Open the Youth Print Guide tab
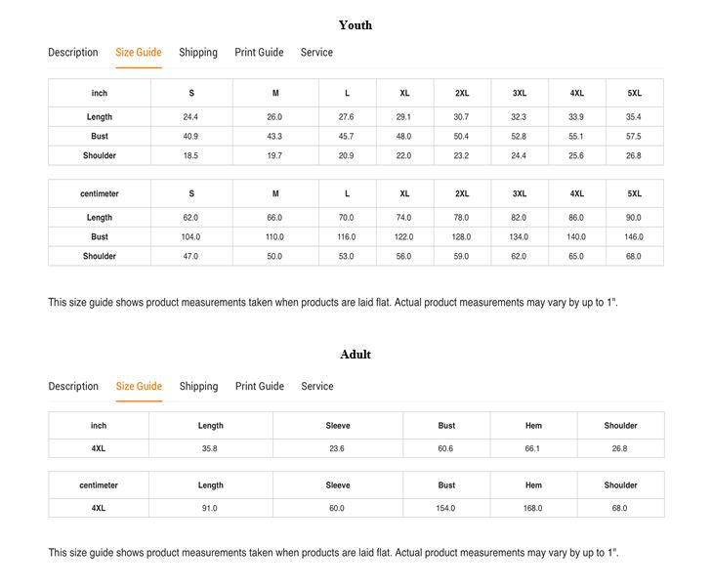Image resolution: width=712 pixels, height=588 pixels. tap(259, 53)
